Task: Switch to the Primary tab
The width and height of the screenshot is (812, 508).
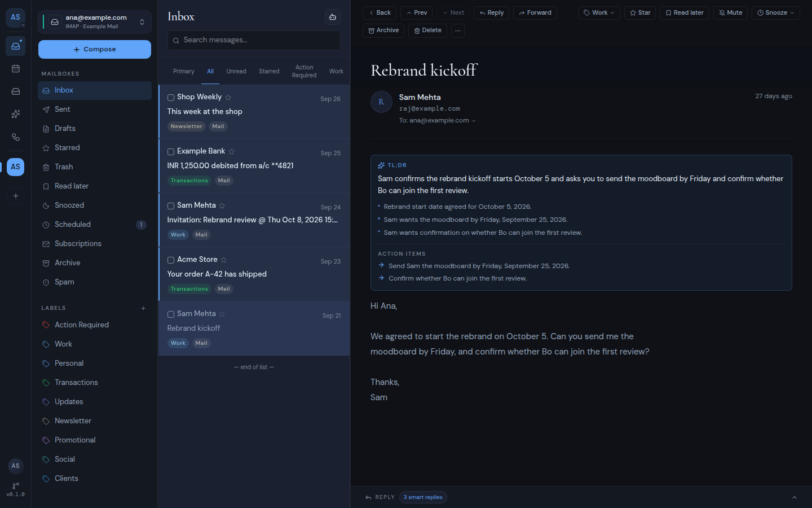Action: (x=184, y=72)
